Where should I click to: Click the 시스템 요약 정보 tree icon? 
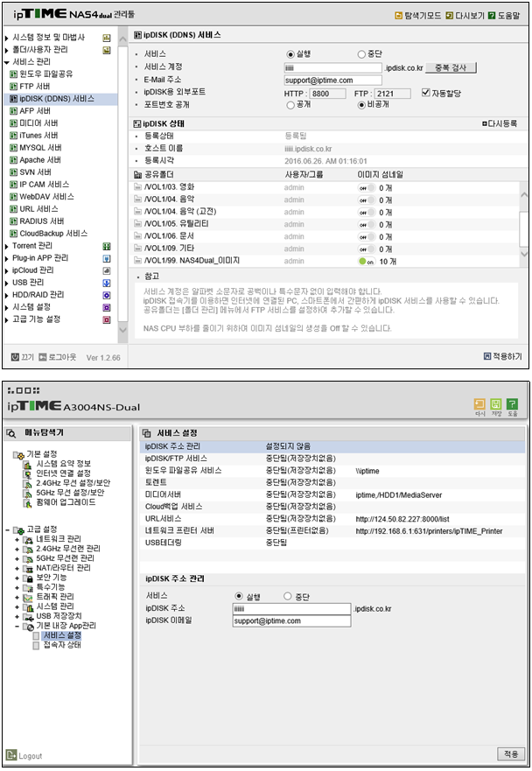coord(28,464)
